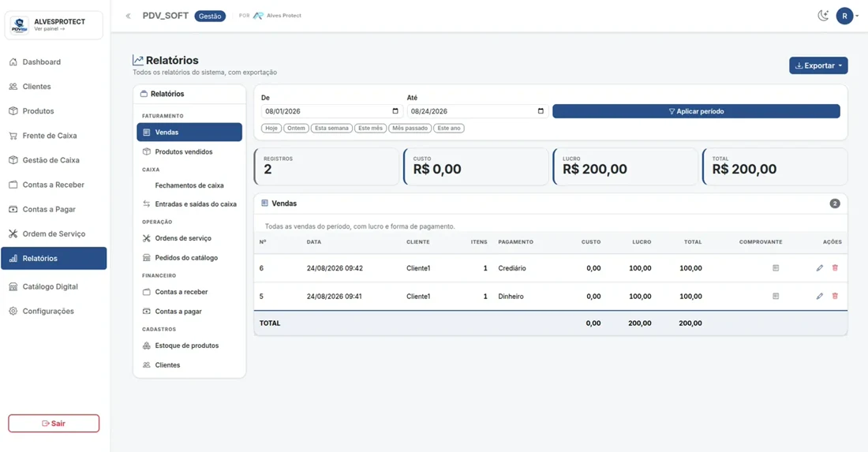This screenshot has width=868, height=452.
Task: Click the Alves Protect logo link
Action: pyautogui.click(x=277, y=16)
